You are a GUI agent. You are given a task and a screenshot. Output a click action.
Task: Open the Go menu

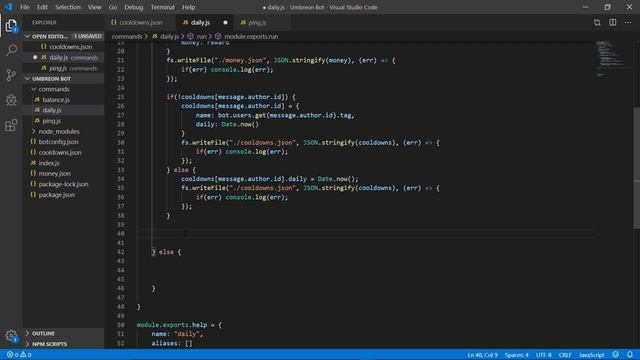[113, 7]
